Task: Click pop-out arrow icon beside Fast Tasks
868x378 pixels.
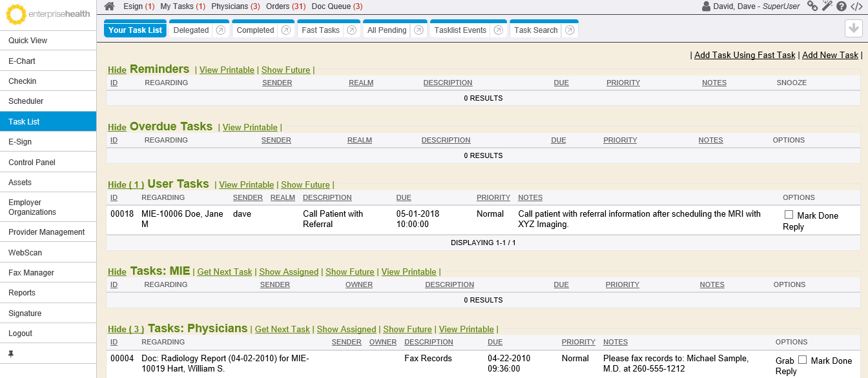Action: pyautogui.click(x=351, y=30)
